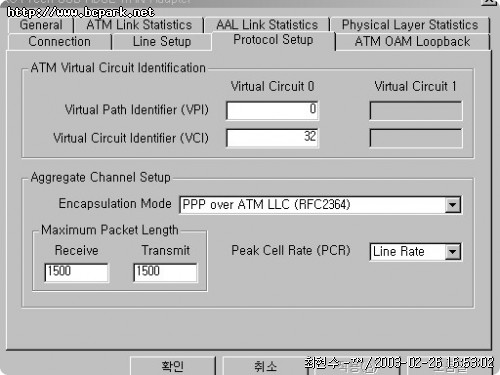Open Physical Layer Statistics tab
Image resolution: width=500 pixels, height=375 pixels.
point(410,25)
